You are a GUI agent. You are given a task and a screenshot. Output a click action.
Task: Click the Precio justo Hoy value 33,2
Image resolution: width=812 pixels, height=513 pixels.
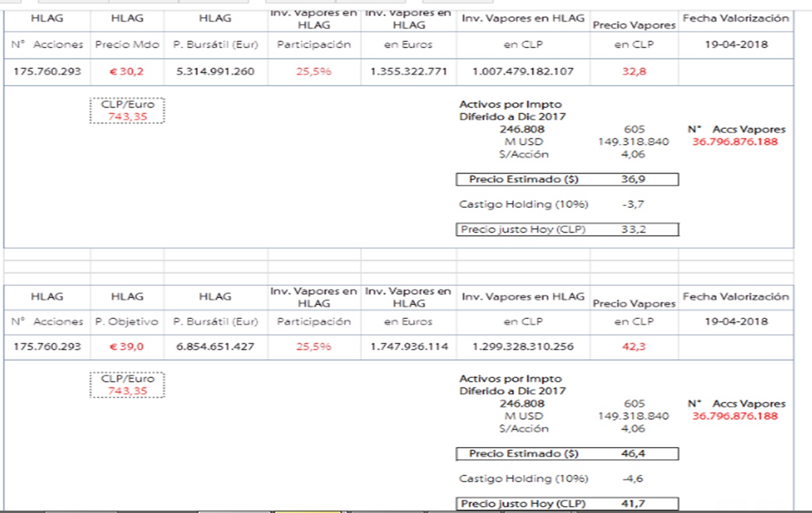tap(634, 230)
